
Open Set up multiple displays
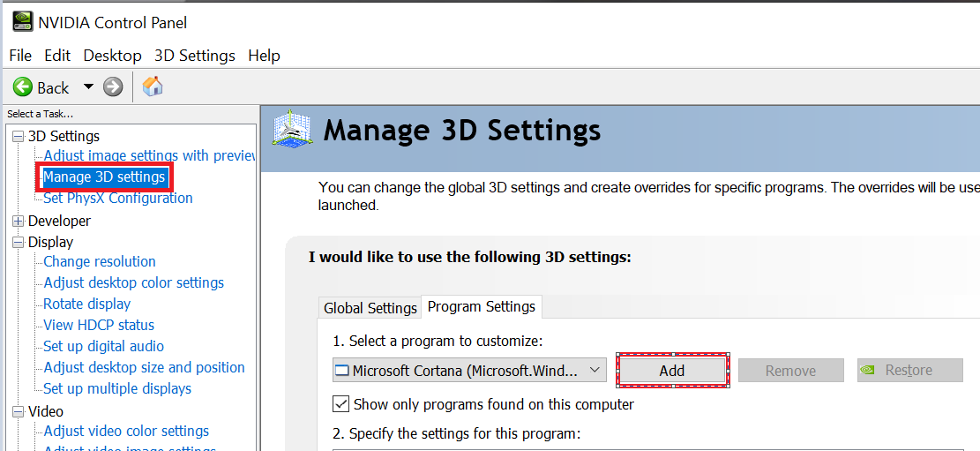pos(117,389)
